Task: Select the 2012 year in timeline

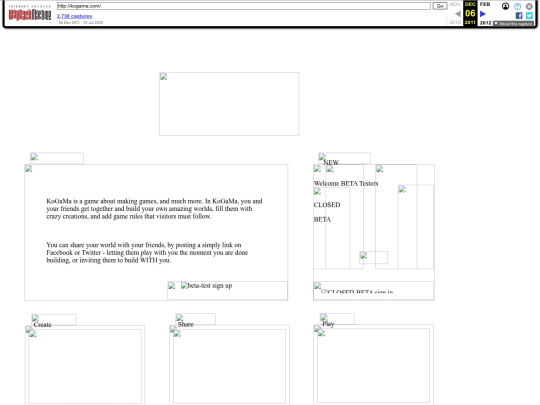Action: pos(485,23)
